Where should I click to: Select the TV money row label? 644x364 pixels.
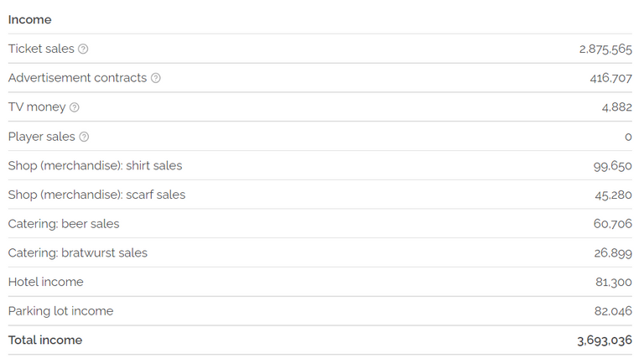pos(37,107)
